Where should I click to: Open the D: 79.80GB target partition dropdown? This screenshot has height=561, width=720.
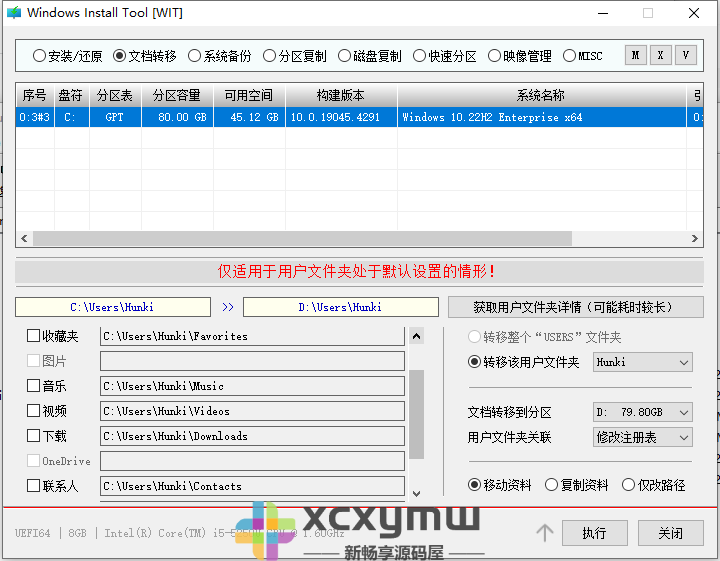pyautogui.click(x=642, y=412)
